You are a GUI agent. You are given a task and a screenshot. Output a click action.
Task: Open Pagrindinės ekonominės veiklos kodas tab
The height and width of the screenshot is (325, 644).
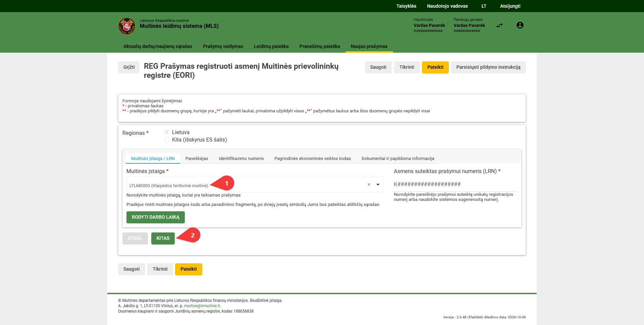[x=313, y=158]
